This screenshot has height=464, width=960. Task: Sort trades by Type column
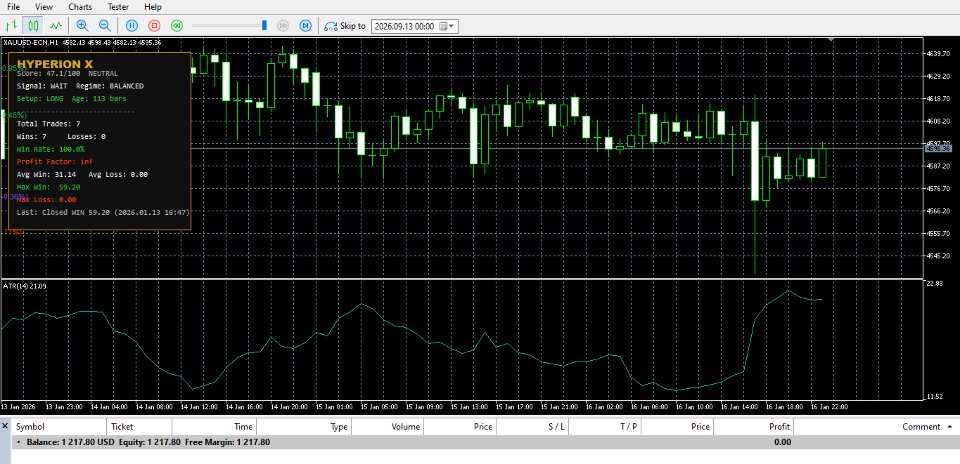click(x=304, y=427)
